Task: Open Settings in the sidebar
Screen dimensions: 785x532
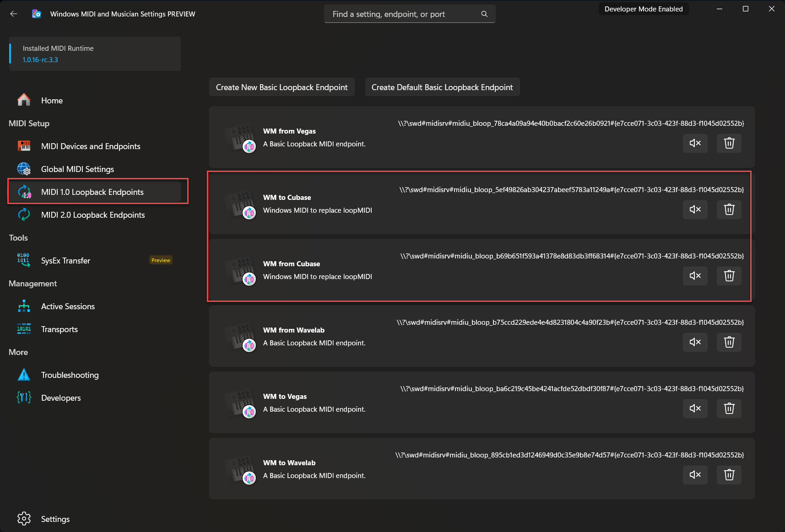Action: 95,519
